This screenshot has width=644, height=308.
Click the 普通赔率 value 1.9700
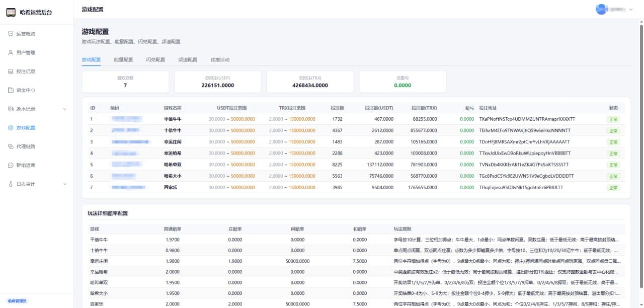click(x=173, y=240)
